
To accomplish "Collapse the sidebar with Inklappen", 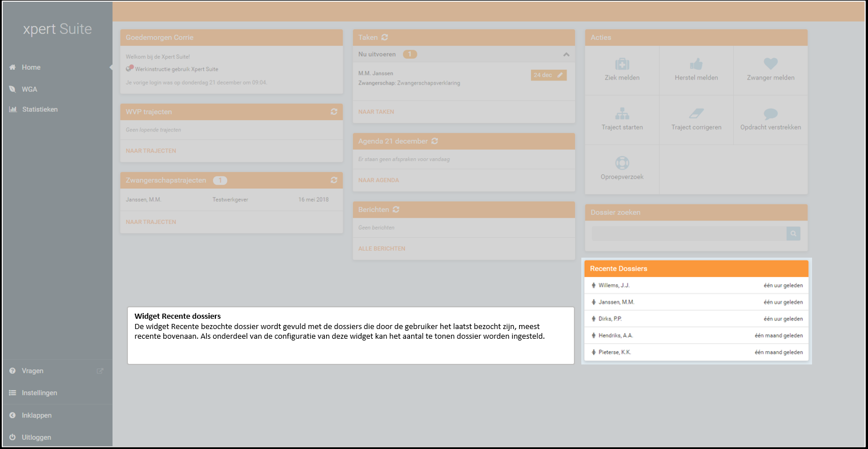I will click(37, 415).
